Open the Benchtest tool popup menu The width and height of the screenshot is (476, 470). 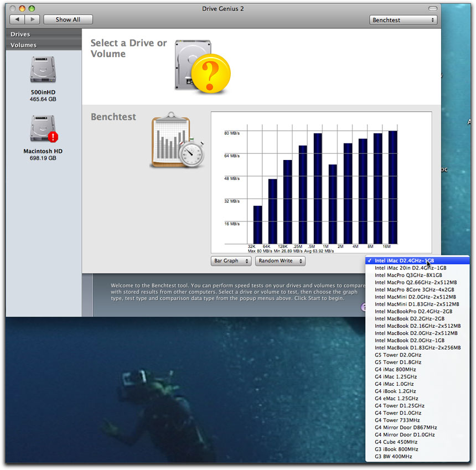[403, 20]
